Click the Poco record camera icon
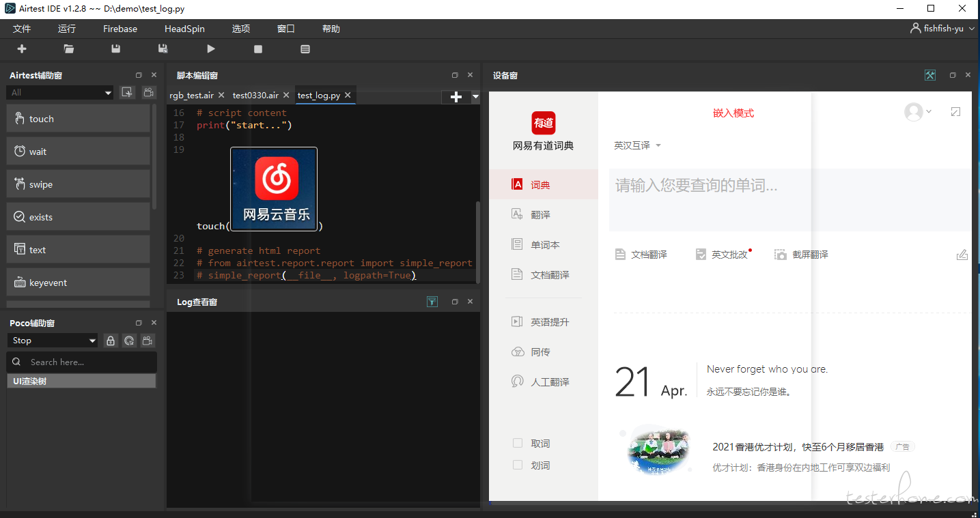Screen dimensions: 980x518 [148, 341]
